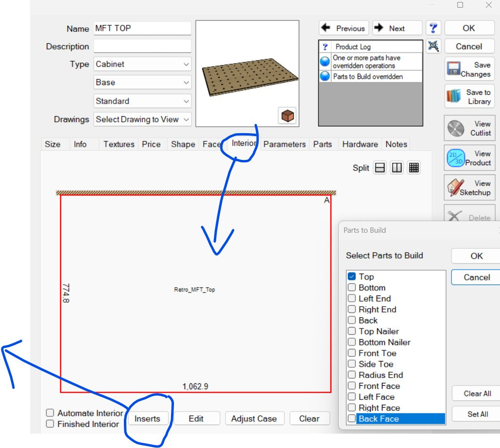Select the horizontal split icon

pyautogui.click(x=380, y=168)
